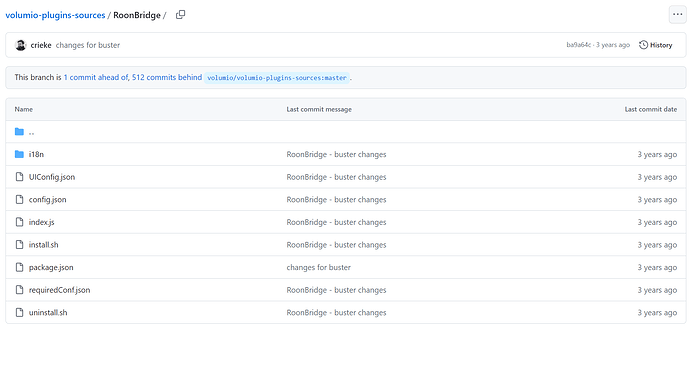
Task: Click the 'Last commit date' column header
Action: (651, 109)
